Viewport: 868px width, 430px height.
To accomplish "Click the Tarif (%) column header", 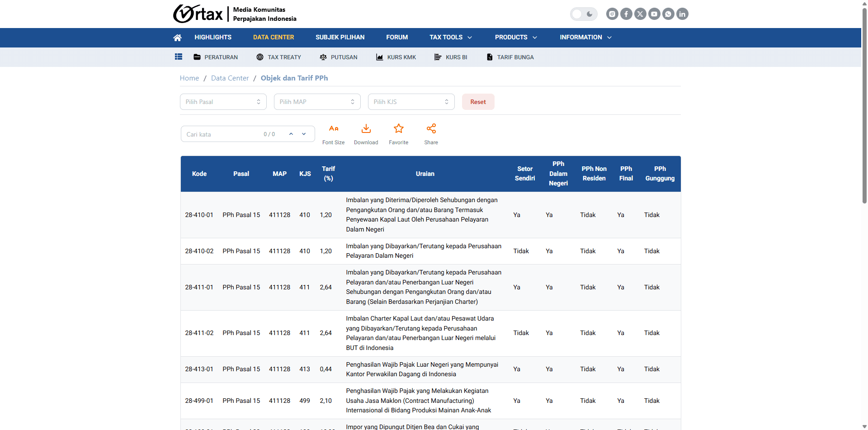I will [x=329, y=174].
